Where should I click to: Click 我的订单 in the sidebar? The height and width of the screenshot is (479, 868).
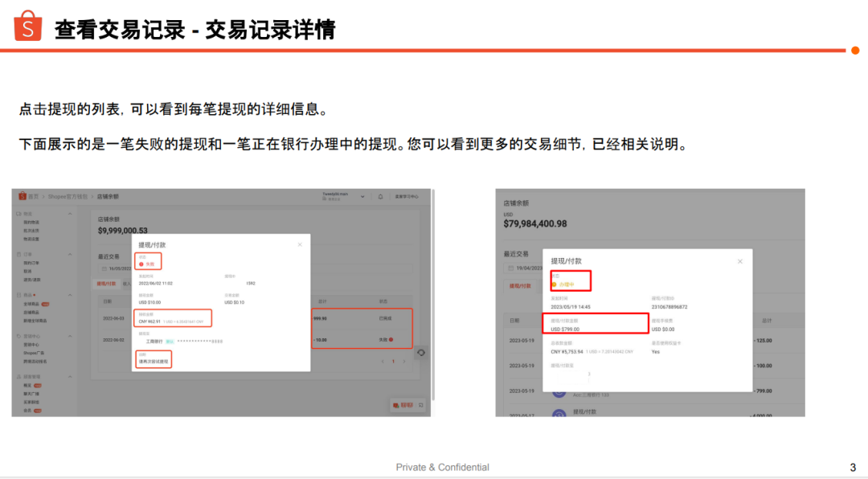[x=31, y=263]
